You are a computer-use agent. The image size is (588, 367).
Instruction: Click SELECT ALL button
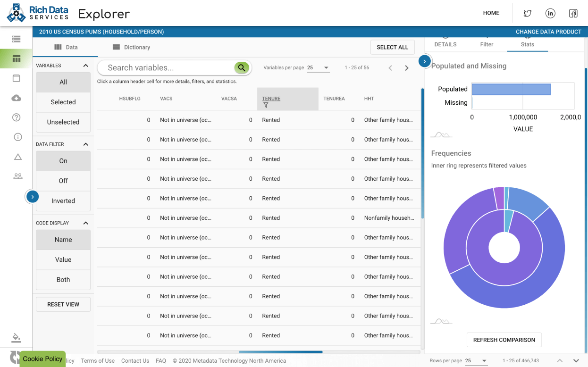[393, 47]
